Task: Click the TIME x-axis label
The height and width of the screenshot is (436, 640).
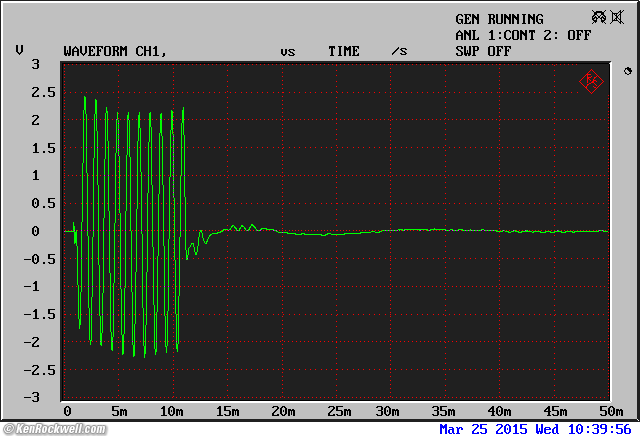Action: [344, 51]
